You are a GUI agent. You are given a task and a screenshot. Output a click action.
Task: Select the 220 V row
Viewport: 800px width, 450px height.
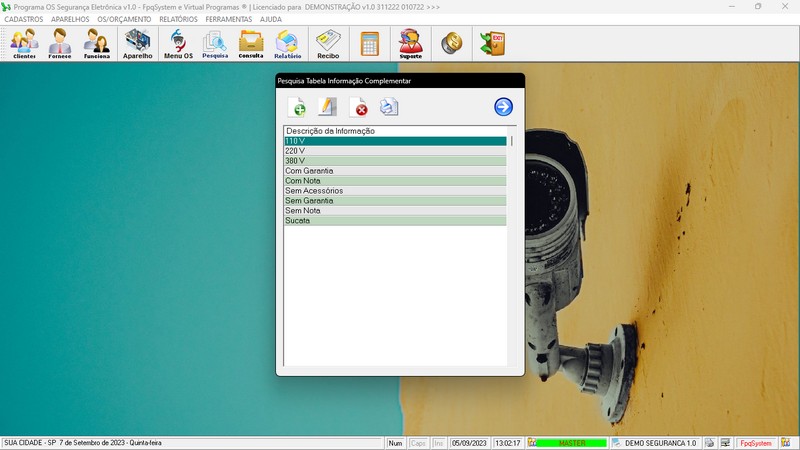pyautogui.click(x=395, y=151)
